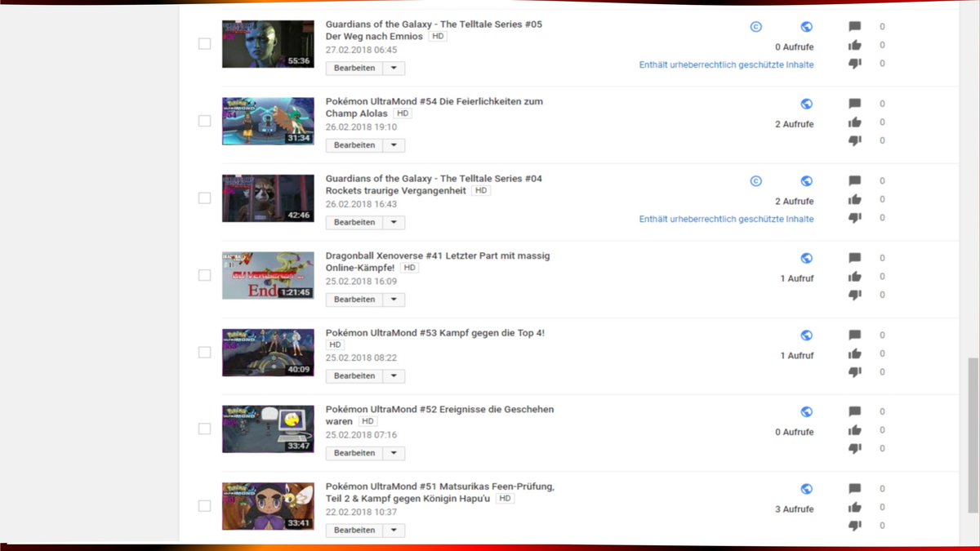The height and width of the screenshot is (551, 980).
Task: Click Bearbeiten button for Pokémon UltraMond #52
Action: pos(354,453)
